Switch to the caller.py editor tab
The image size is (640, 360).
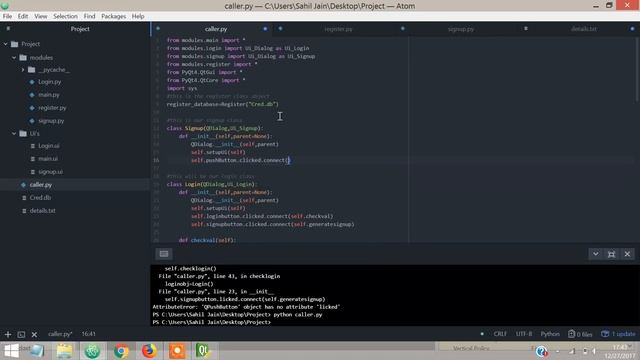216,29
